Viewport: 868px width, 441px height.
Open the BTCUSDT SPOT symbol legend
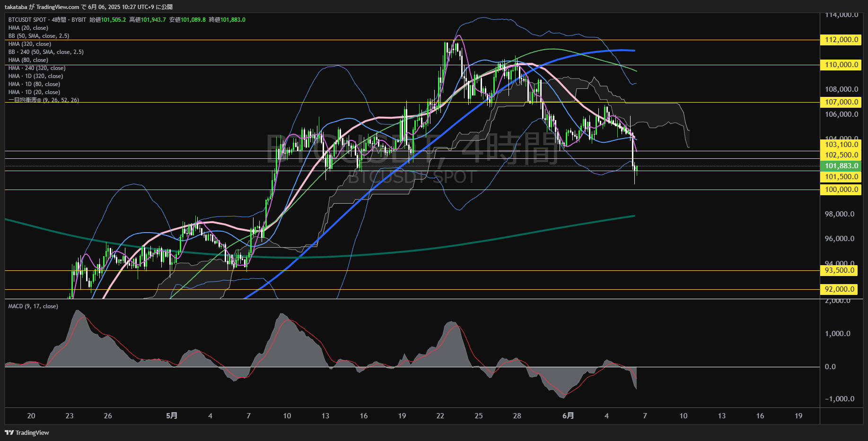pyautogui.click(x=47, y=20)
